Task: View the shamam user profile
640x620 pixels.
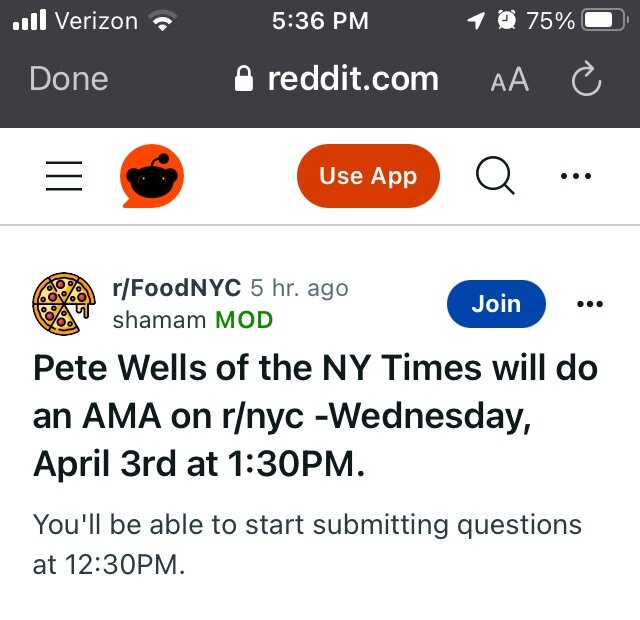Action: tap(160, 320)
